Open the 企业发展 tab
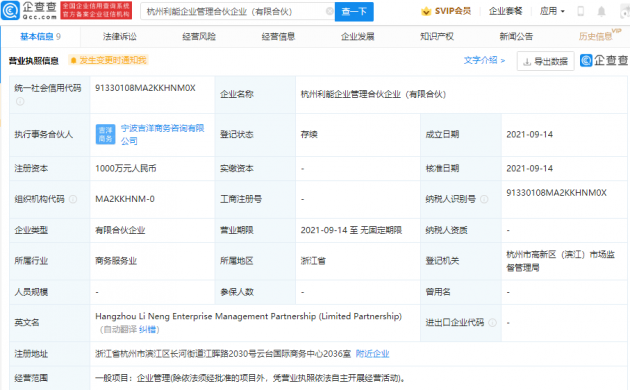The image size is (630, 390). (358, 37)
